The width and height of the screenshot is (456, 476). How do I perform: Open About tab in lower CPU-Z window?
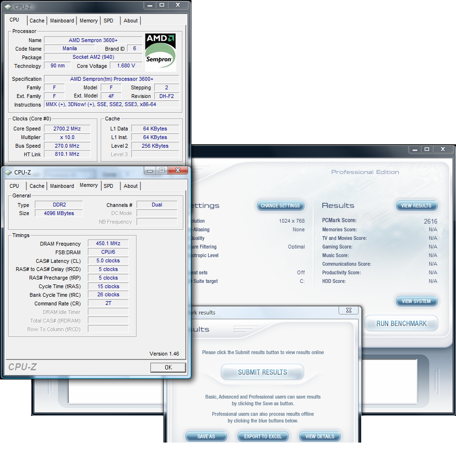click(130, 186)
